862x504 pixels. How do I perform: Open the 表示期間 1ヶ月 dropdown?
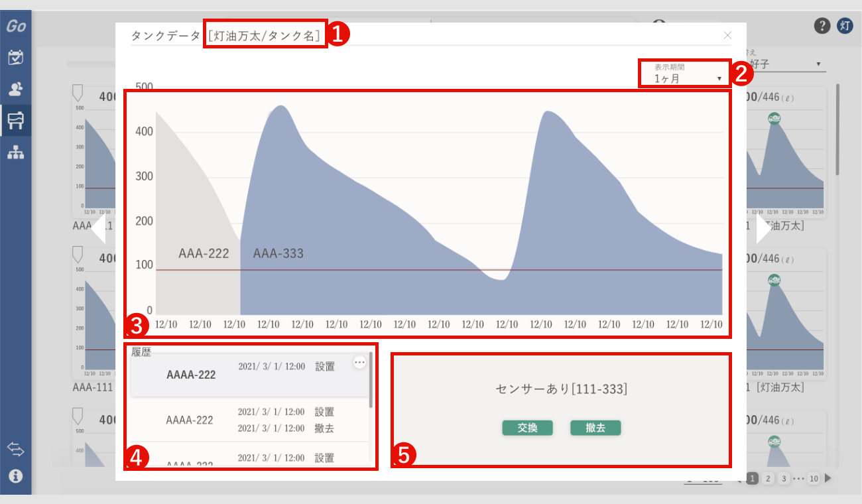point(686,74)
